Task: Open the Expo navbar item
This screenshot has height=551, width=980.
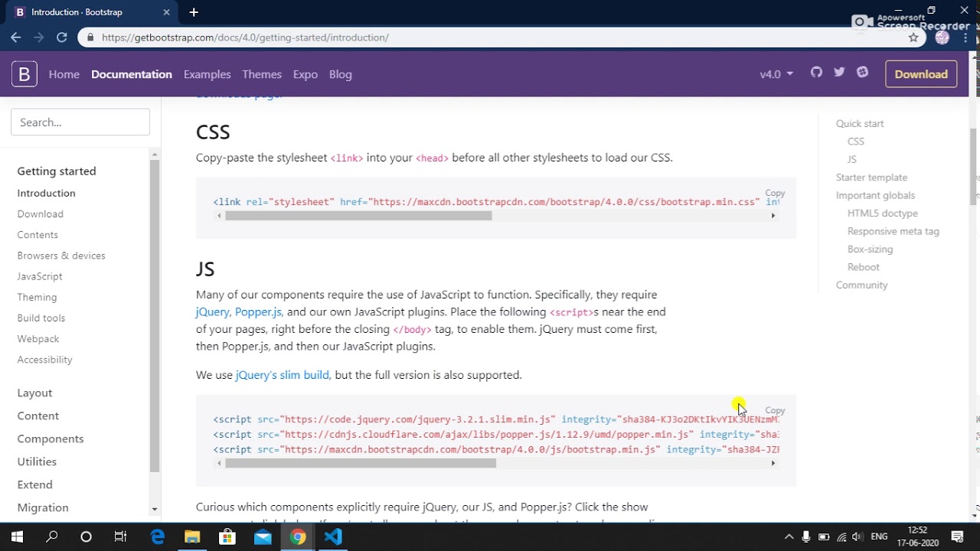Action: tap(305, 74)
